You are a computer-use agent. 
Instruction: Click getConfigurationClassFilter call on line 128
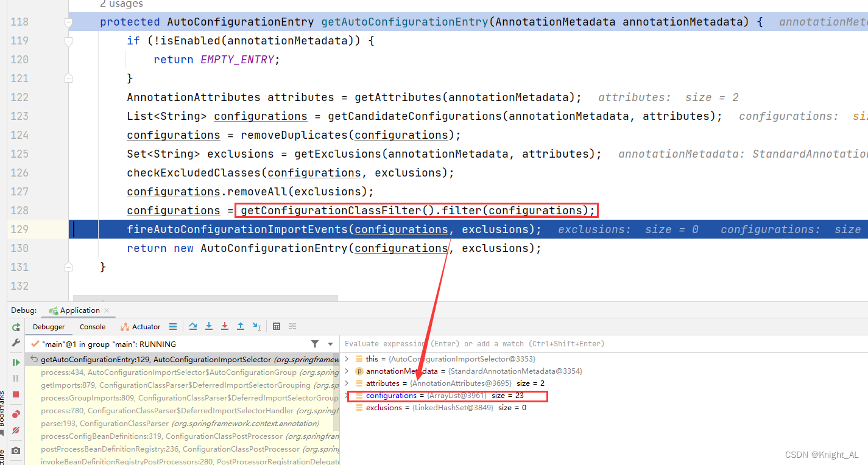tap(331, 211)
